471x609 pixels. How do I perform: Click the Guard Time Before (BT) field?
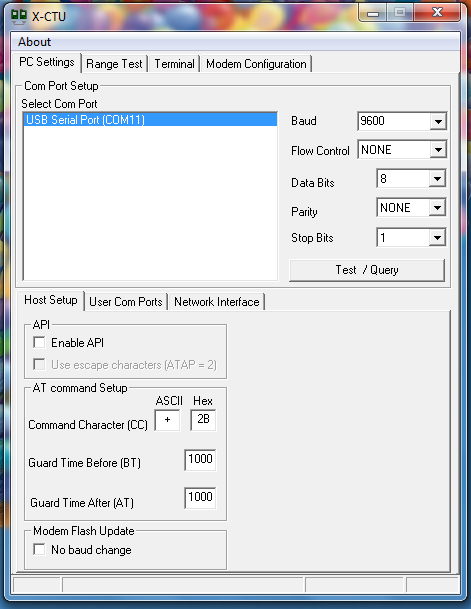click(x=200, y=460)
